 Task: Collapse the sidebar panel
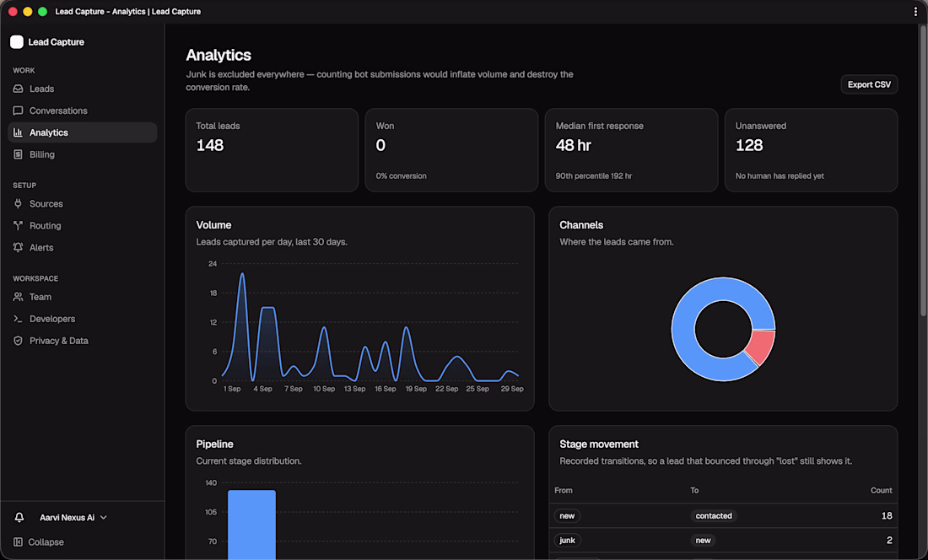39,541
